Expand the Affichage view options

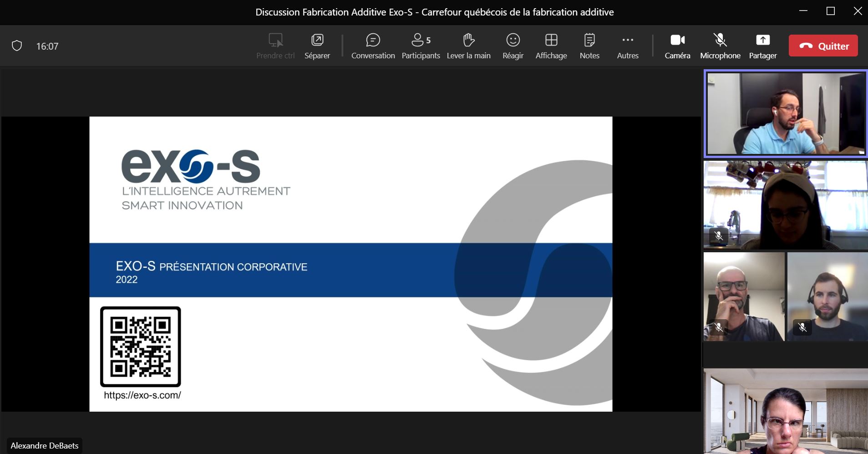coord(551,46)
